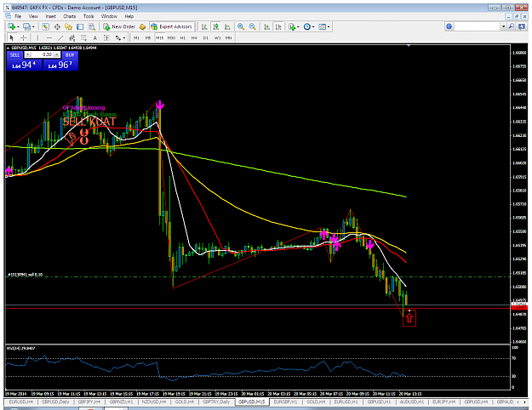The height and width of the screenshot is (410, 532).
Task: Click the New Chart icon
Action: 11,26
